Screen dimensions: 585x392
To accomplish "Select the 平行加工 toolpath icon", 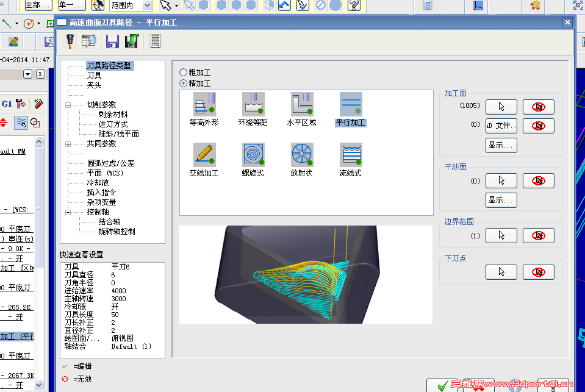I will 350,104.
